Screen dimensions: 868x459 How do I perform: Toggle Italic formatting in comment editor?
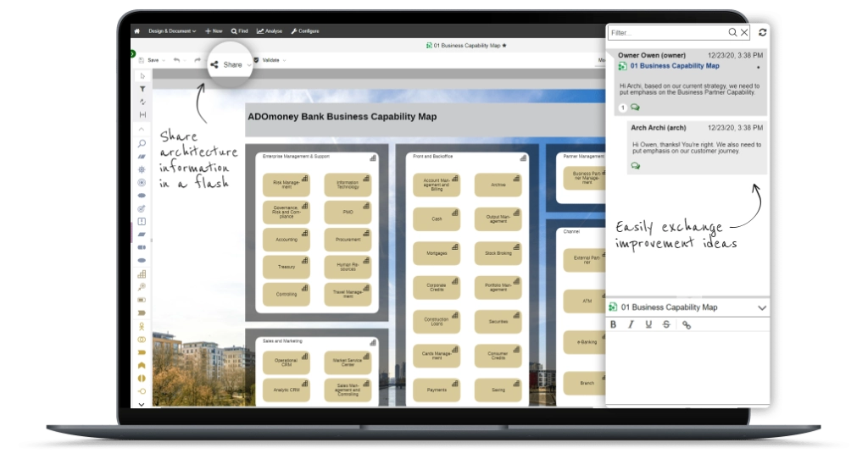point(631,324)
